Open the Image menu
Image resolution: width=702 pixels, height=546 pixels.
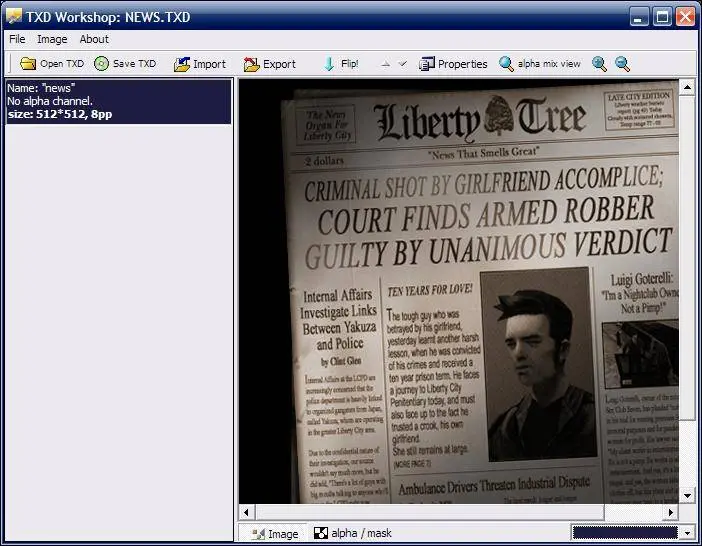pos(52,39)
